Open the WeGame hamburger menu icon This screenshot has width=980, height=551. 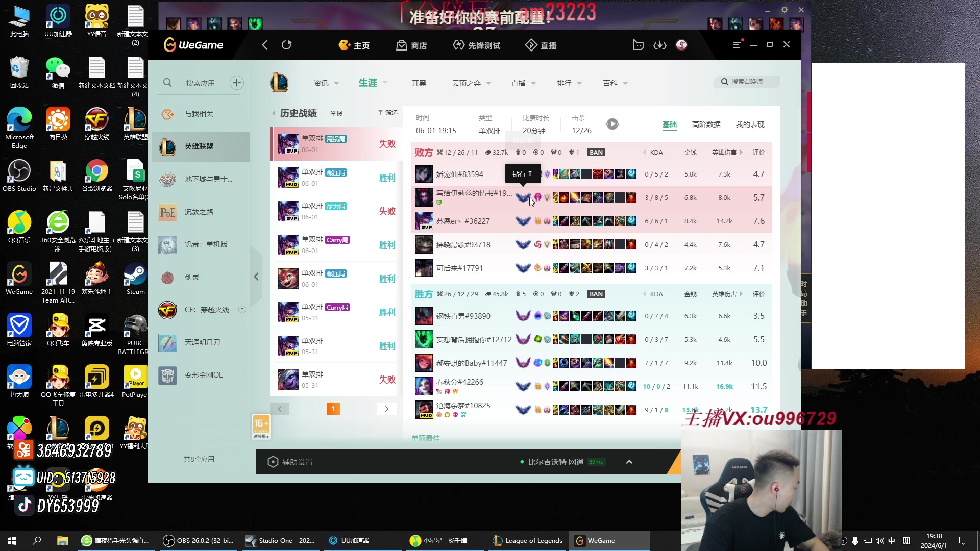tap(737, 45)
